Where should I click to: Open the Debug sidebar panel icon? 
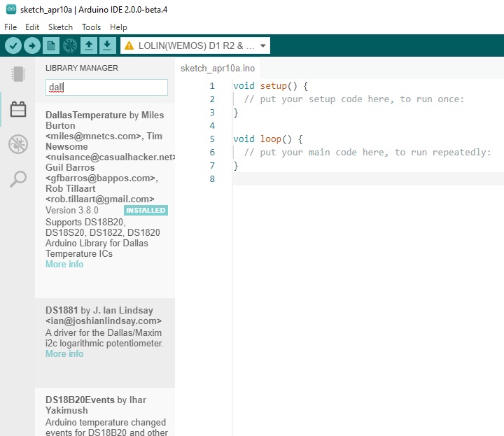[x=18, y=144]
